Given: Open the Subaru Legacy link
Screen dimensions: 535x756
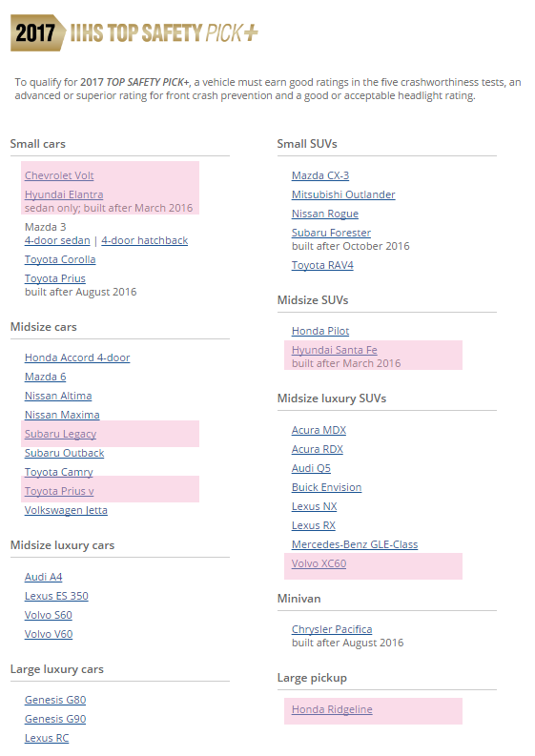Looking at the screenshot, I should (60, 434).
